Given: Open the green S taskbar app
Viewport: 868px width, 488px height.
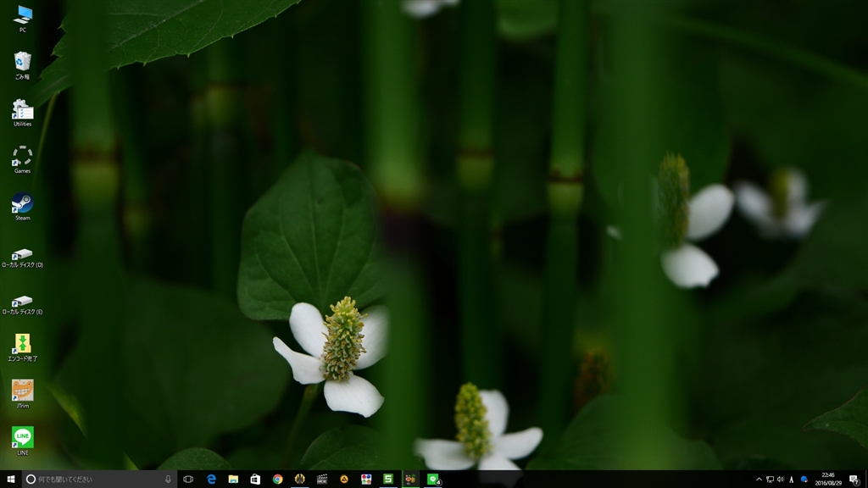Looking at the screenshot, I should (388, 480).
